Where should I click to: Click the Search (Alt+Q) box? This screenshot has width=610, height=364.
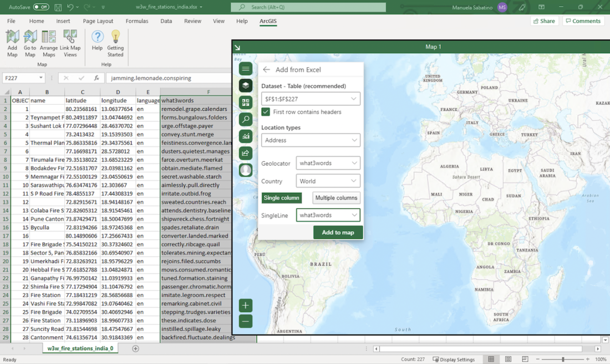308,7
